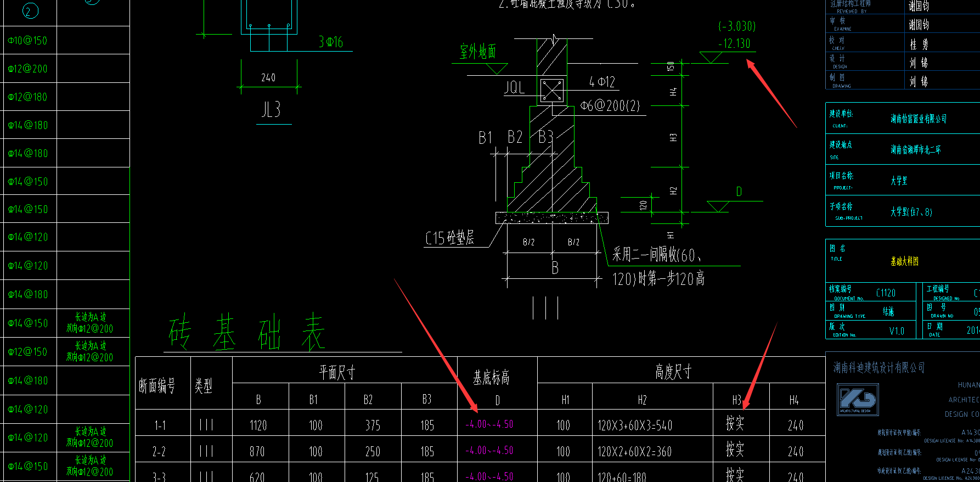Image resolution: width=980 pixels, height=482 pixels.
Task: Select the 高度尺寸 header cell
Action: point(673,372)
